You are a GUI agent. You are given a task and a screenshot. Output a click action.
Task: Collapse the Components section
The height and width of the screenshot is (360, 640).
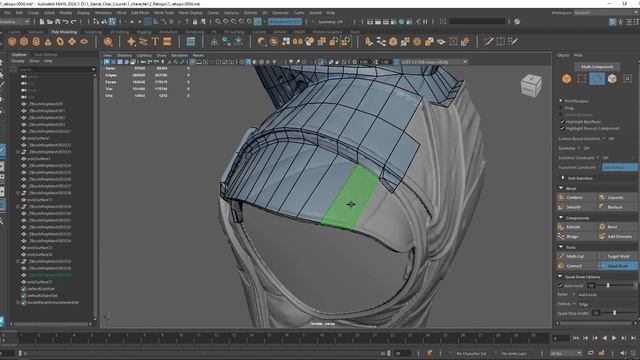tap(561, 218)
